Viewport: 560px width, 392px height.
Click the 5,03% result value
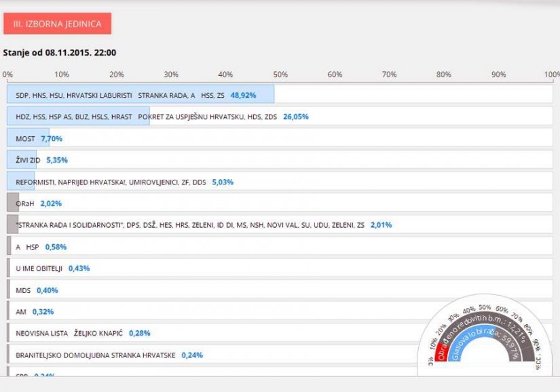pyautogui.click(x=223, y=182)
